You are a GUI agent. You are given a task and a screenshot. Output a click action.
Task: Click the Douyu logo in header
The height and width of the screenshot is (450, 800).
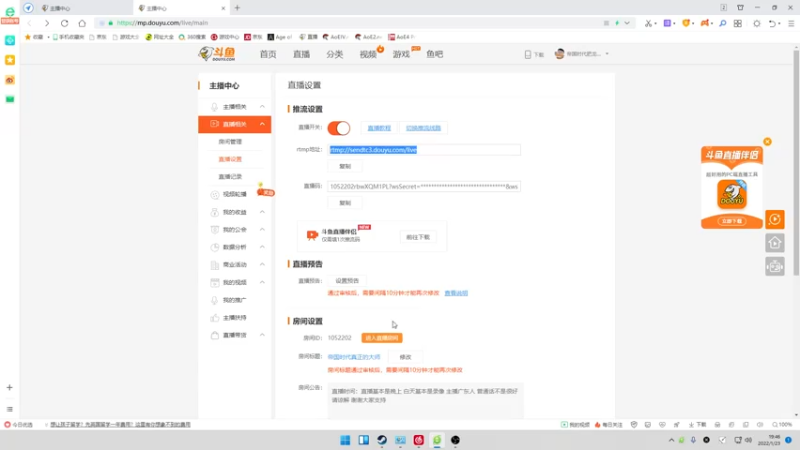[217, 54]
